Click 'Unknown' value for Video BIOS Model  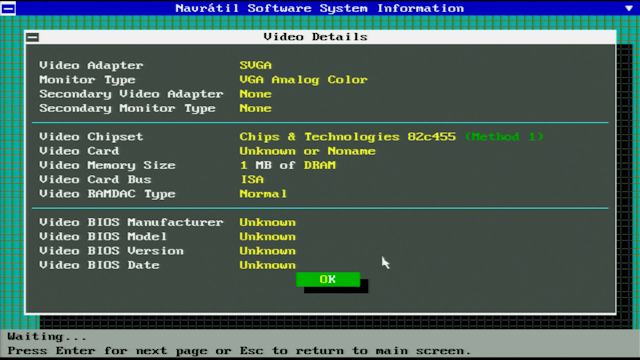[267, 237]
